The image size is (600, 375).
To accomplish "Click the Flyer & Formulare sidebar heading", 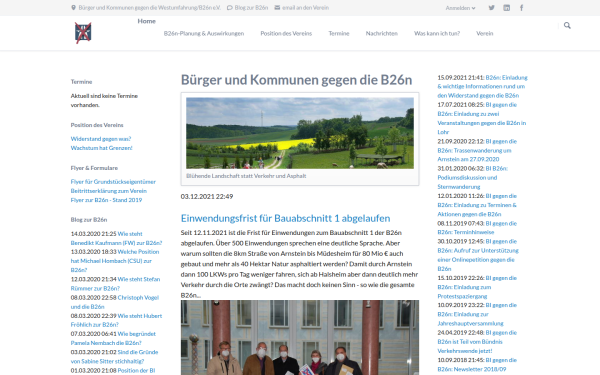I will (94, 168).
